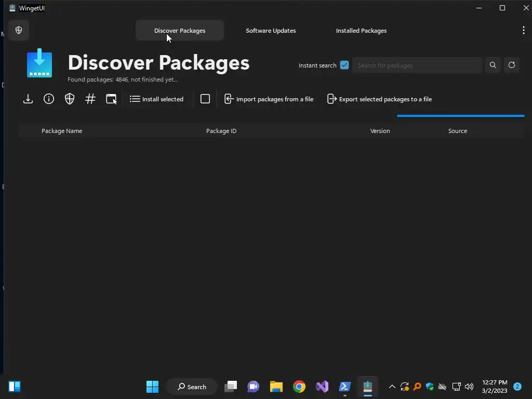Viewport: 532px width, 399px height.
Task: Toggle the Instant search checkbox
Action: [344, 65]
